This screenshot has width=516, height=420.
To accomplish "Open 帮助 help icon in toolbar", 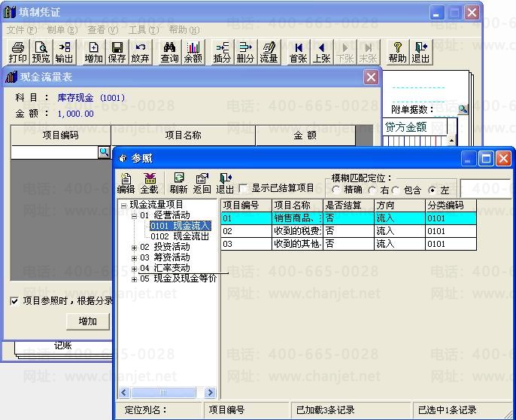I will click(397, 52).
